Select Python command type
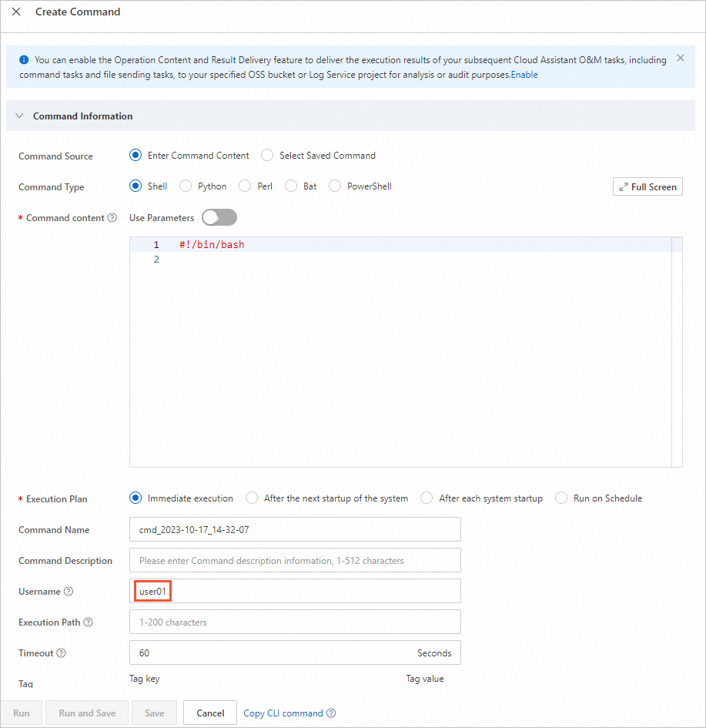Image resolution: width=706 pixels, height=728 pixels. [x=186, y=186]
